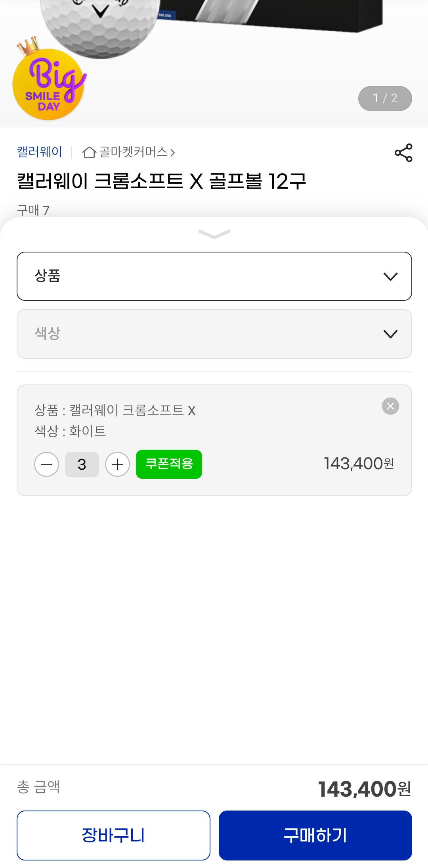
Task: Decrease quantity with the minus button
Action: tap(46, 464)
